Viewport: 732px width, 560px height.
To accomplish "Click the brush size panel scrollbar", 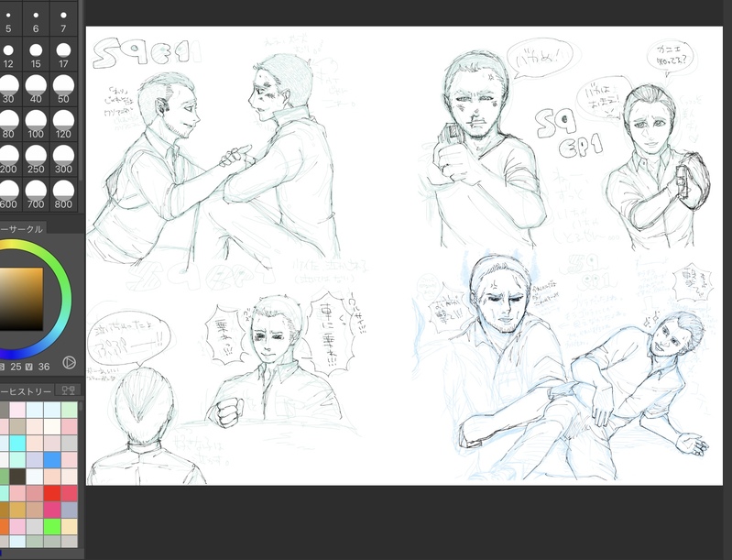I will pyautogui.click(x=81, y=89).
